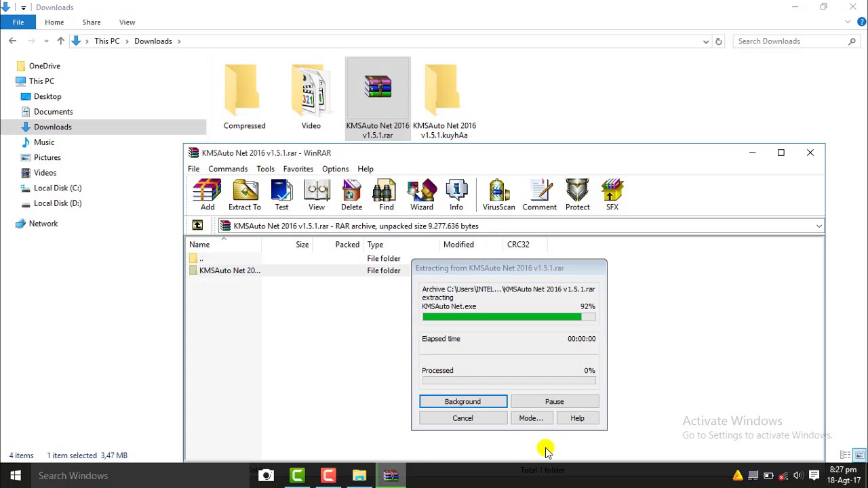Open the camera app in taskbar
868x488 pixels.
tap(266, 476)
